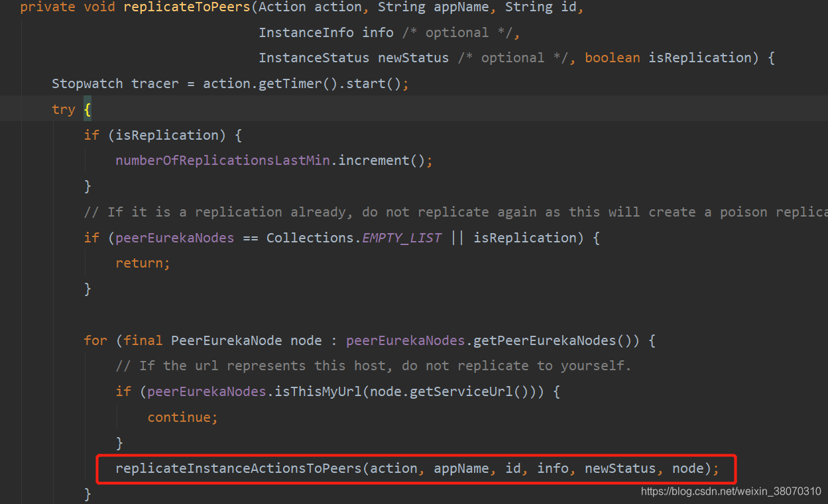828x504 pixels.
Task: Click the comment about replication already
Action: pos(456,212)
